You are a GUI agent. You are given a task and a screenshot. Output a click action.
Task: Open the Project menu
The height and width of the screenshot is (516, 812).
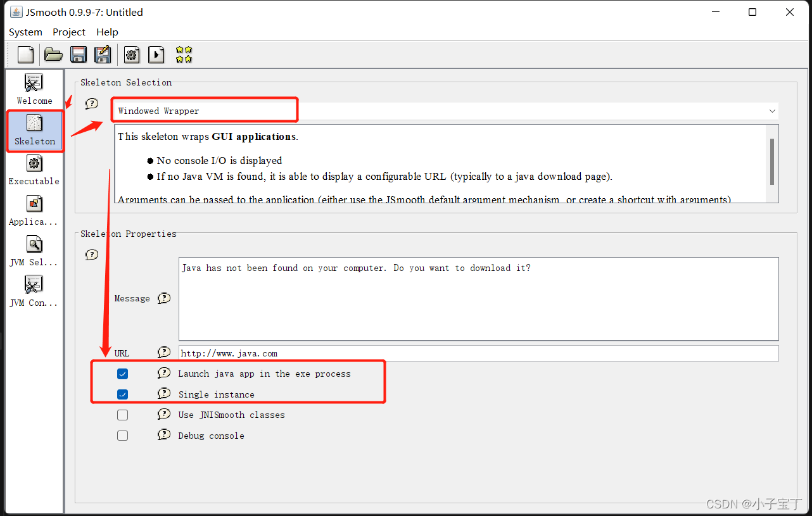69,32
